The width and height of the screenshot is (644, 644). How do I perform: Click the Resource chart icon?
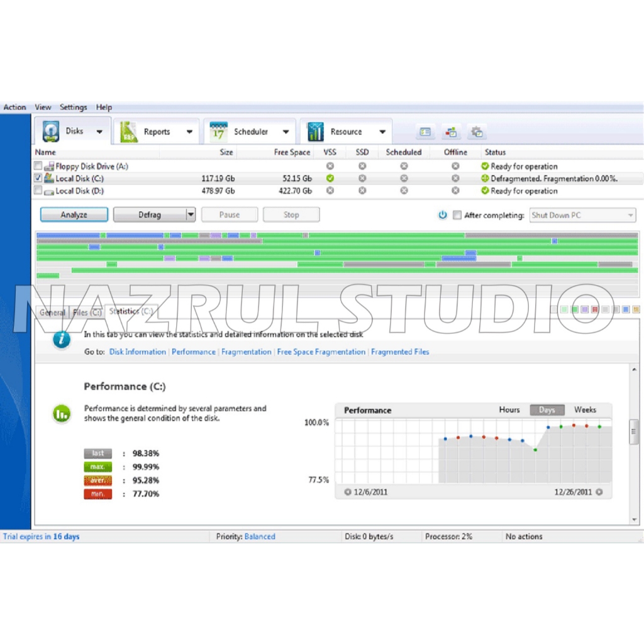point(315,131)
